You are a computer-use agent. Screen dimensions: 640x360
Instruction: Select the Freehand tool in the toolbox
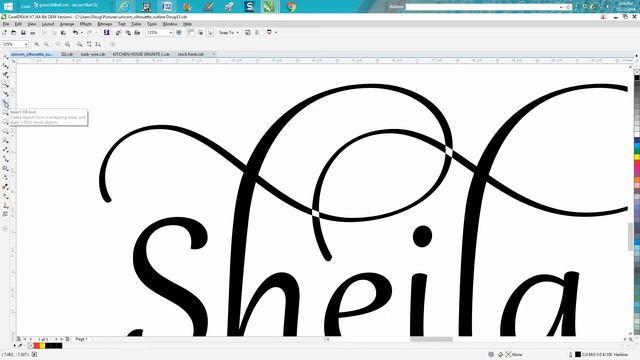[x=5, y=94]
